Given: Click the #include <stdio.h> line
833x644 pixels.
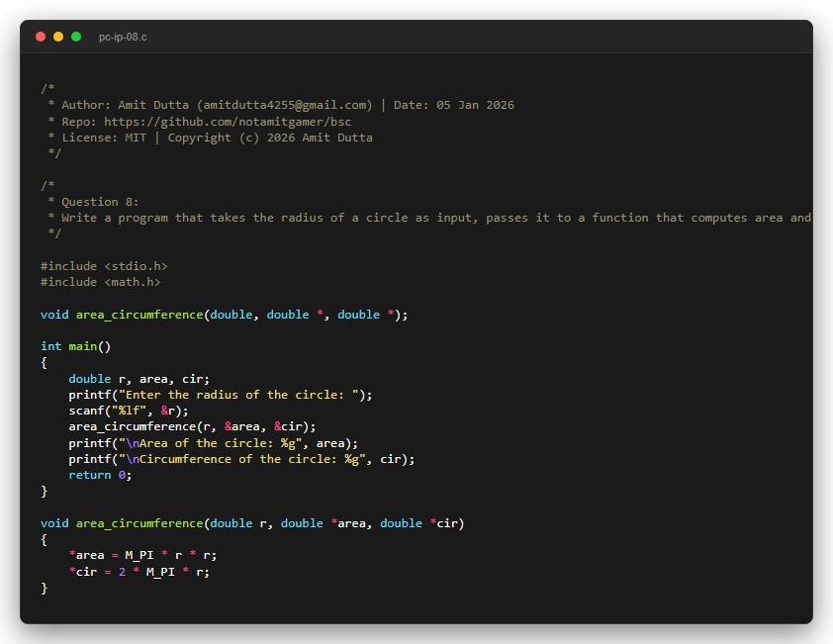Looking at the screenshot, I should (104, 266).
